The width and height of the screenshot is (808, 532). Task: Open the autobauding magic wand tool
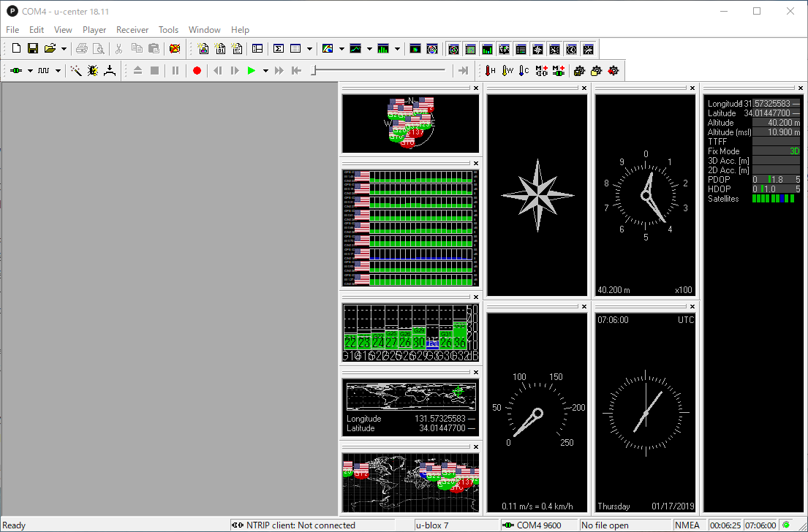(75, 71)
